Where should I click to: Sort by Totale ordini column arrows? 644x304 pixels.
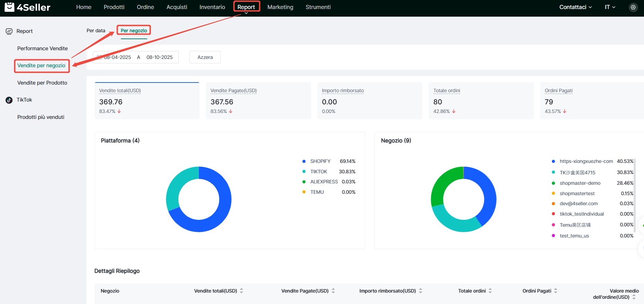pos(490,291)
